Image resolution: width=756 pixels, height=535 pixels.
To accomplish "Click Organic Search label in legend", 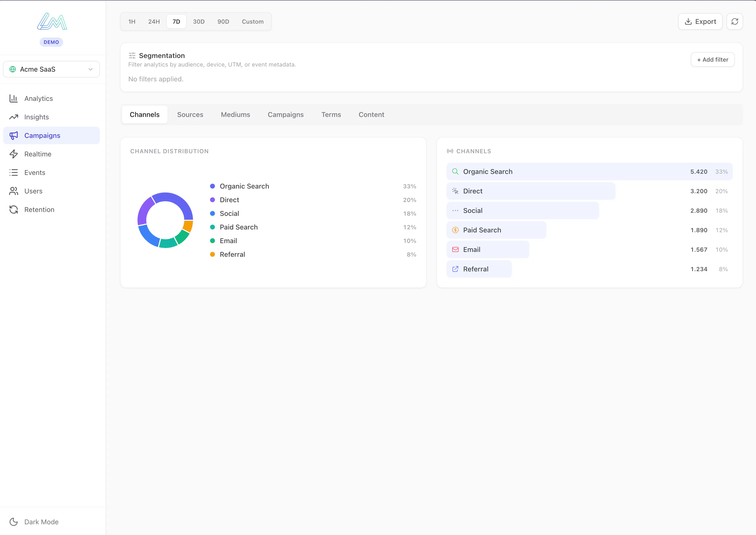I will pos(244,186).
